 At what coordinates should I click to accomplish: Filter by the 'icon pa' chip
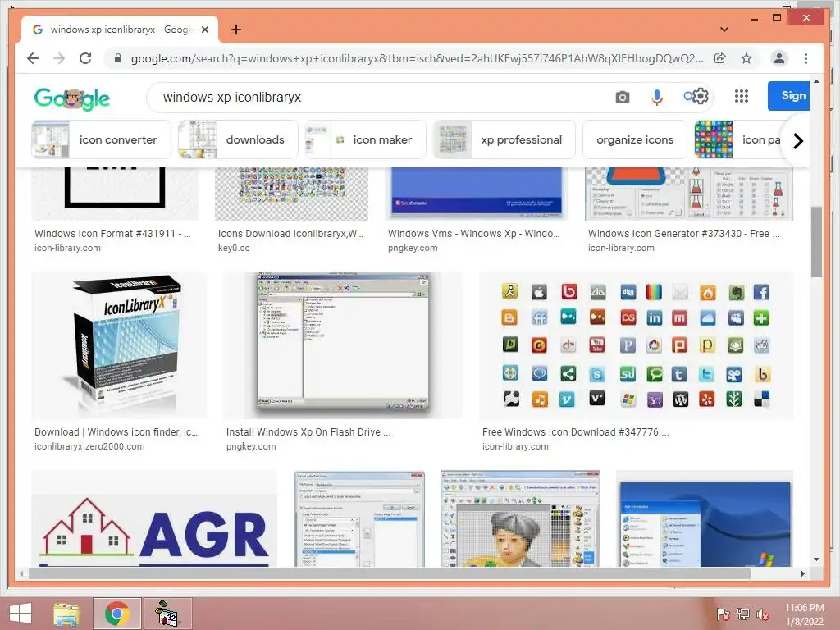(x=738, y=139)
